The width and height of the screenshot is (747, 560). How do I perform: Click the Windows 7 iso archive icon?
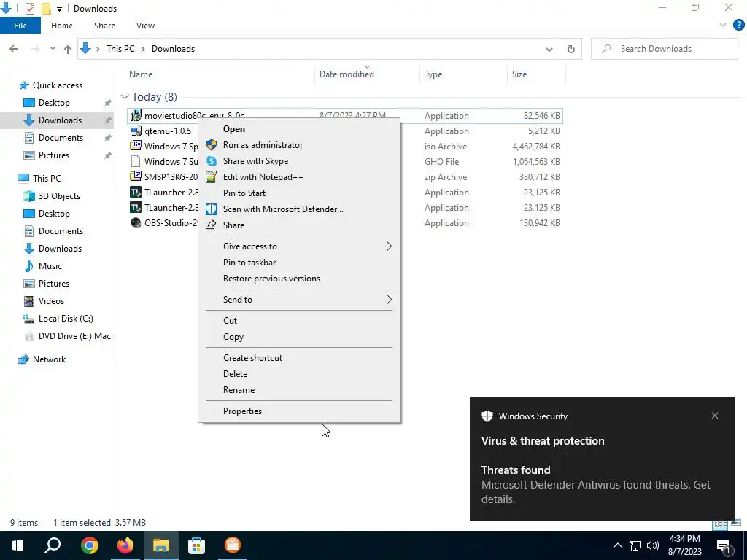136,146
